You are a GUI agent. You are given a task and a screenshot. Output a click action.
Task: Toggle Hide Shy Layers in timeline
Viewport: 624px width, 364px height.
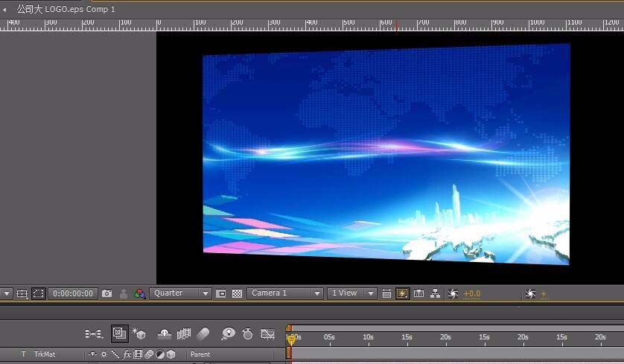165,333
